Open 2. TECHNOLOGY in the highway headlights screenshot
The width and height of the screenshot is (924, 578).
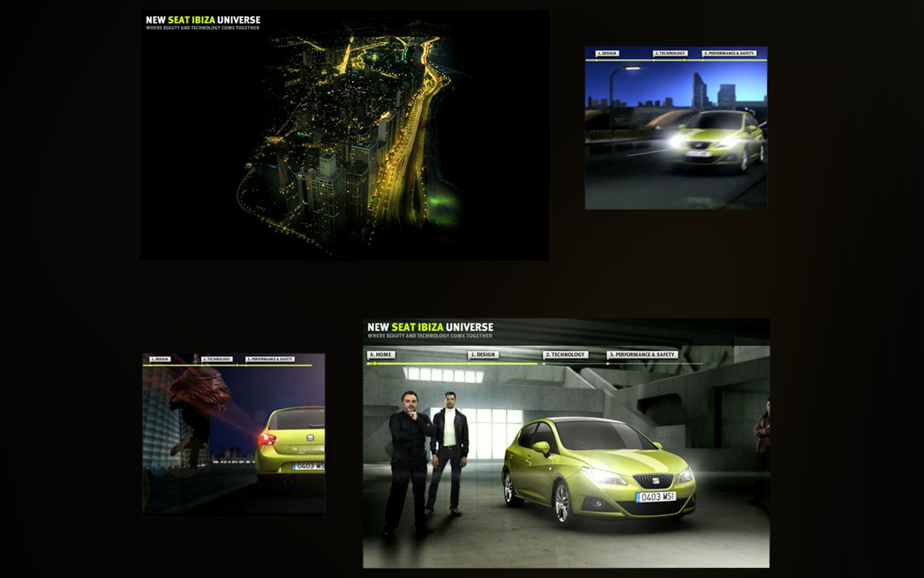(x=670, y=53)
